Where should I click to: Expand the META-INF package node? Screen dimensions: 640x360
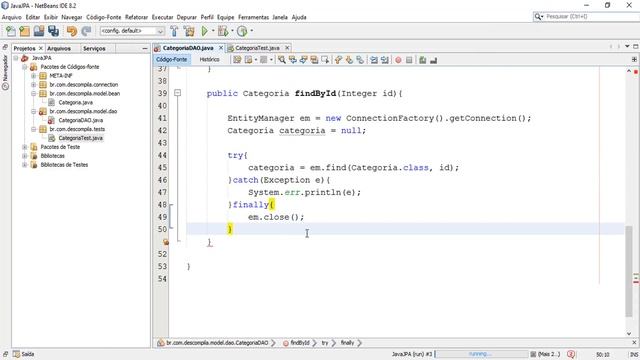click(x=34, y=76)
